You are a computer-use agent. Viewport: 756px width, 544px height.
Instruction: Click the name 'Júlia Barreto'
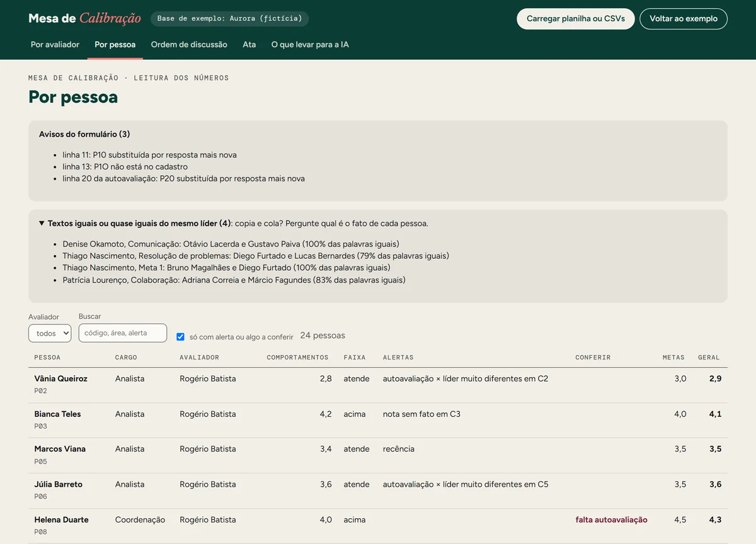pos(58,484)
